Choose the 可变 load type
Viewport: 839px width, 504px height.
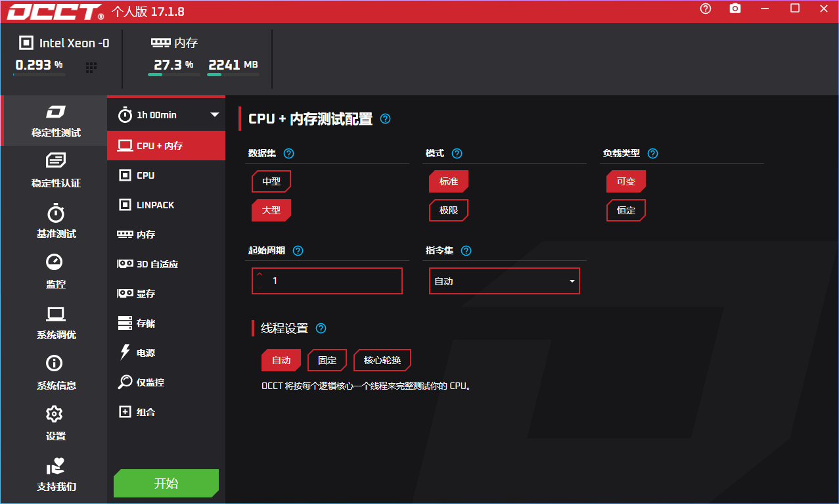point(626,181)
